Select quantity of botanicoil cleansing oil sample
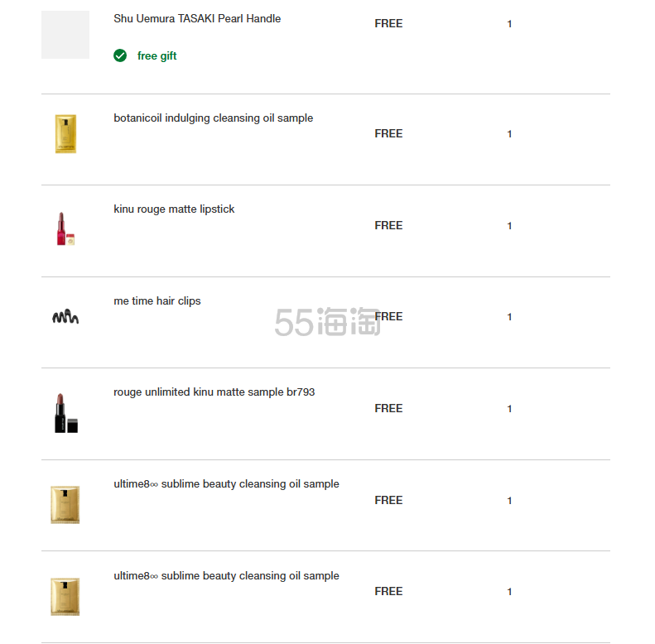Viewport: 655px width, 644px height. (509, 134)
